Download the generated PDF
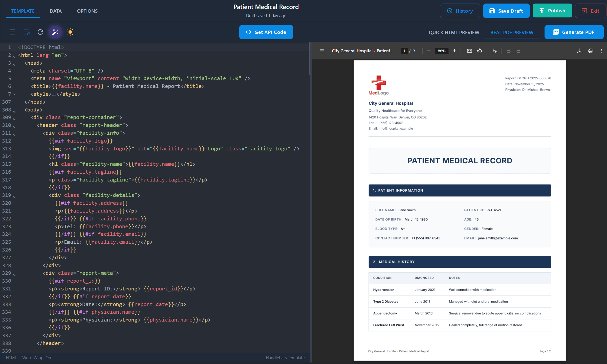607x364 pixels. [579, 51]
